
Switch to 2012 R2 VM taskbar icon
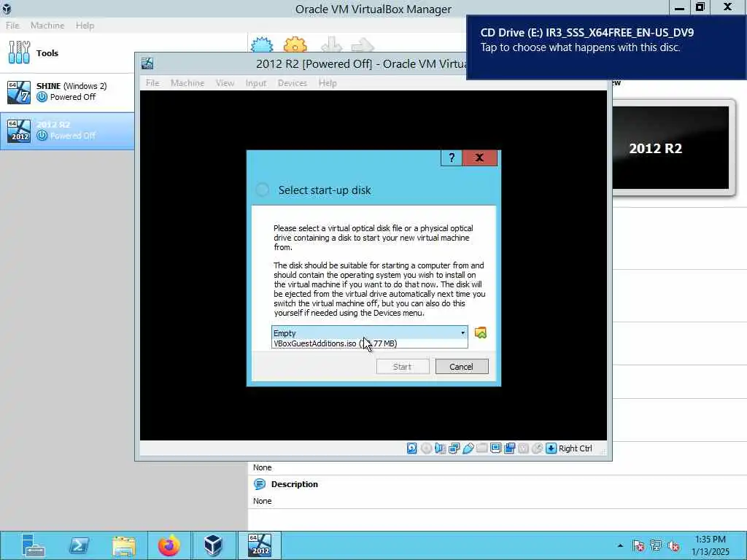point(260,545)
